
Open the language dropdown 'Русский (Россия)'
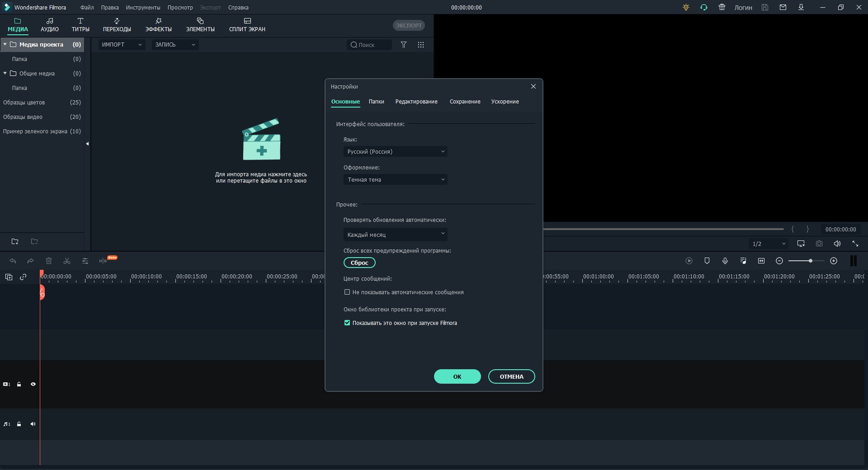click(x=396, y=151)
